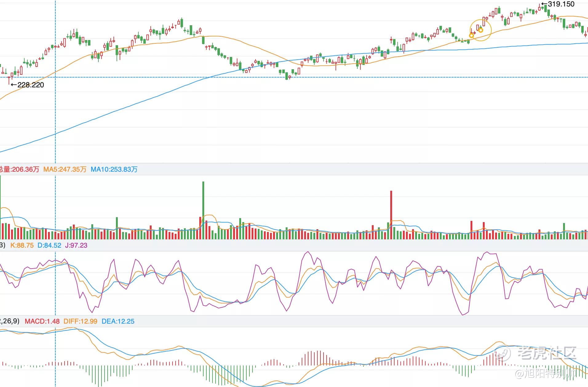Click the MACD:1.48 value label
Viewport: 588px width, 387px height.
(42, 321)
